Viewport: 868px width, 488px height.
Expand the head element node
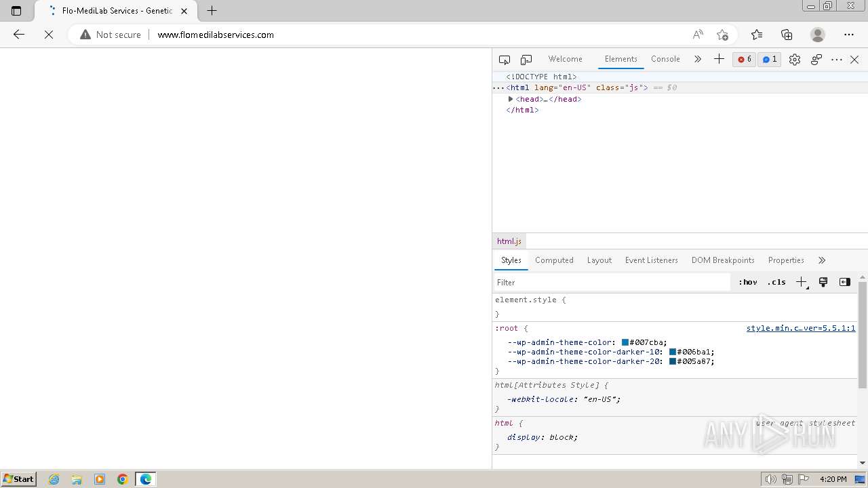point(511,99)
